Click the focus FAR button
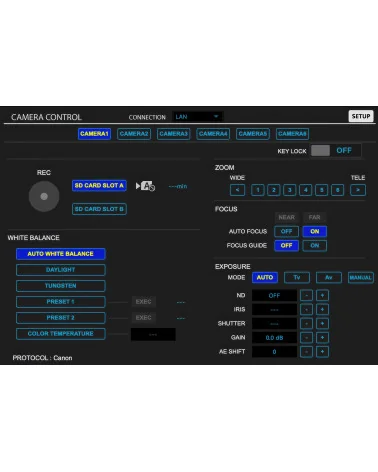This screenshot has height=472, width=378. (x=315, y=217)
